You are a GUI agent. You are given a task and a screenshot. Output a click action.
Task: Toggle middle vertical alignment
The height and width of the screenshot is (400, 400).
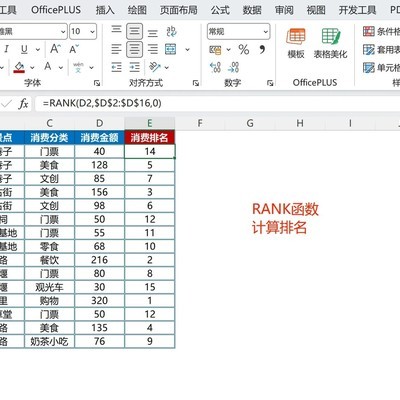pos(134,31)
